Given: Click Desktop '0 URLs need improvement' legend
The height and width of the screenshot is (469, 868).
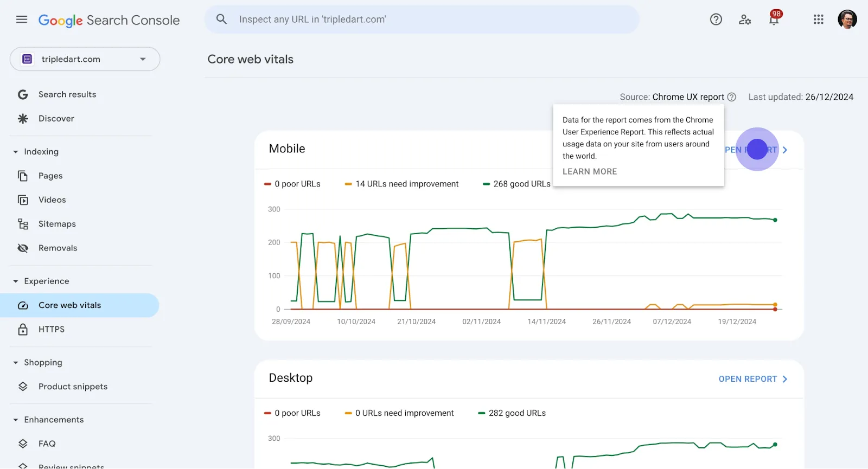Looking at the screenshot, I should point(400,413).
